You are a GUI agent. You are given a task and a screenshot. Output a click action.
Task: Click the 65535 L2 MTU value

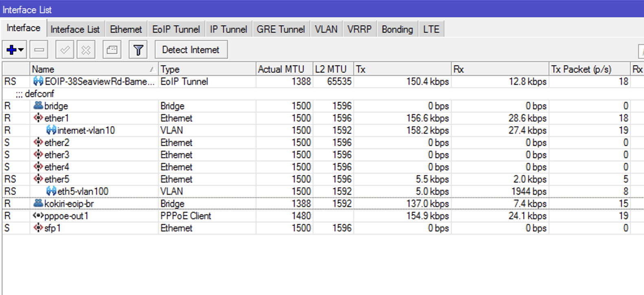click(x=339, y=81)
